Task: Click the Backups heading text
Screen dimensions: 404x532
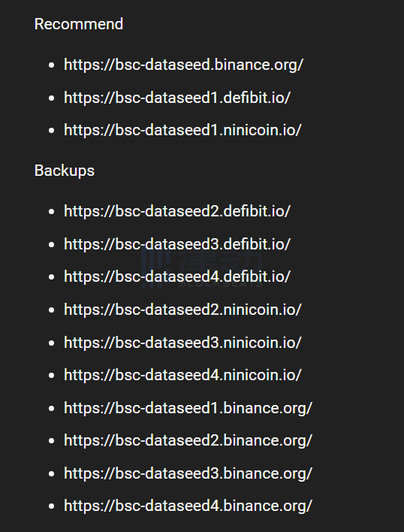Action: (65, 171)
